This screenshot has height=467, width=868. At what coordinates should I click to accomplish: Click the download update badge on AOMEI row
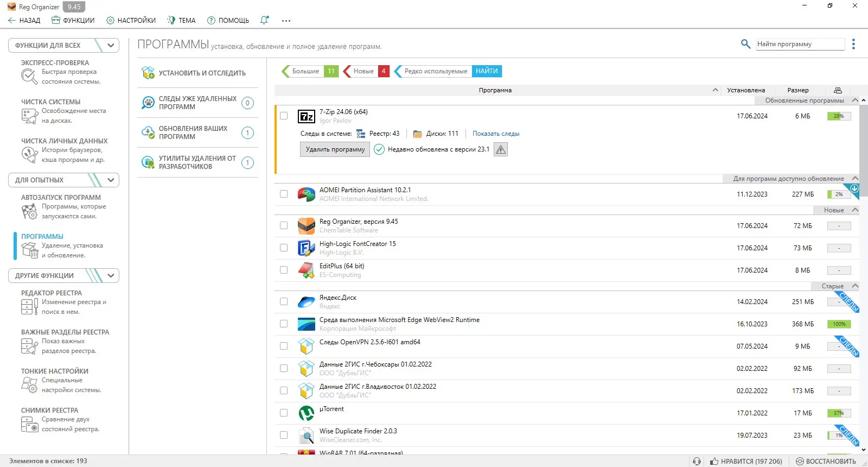pos(854,189)
